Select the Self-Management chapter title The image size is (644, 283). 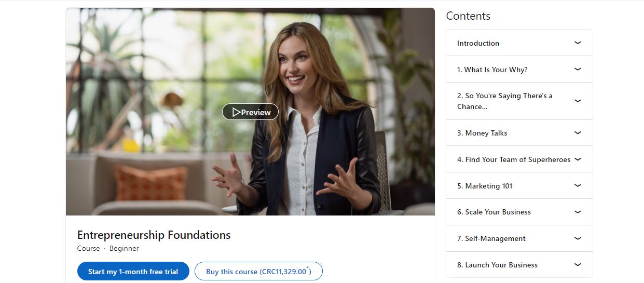tap(491, 238)
